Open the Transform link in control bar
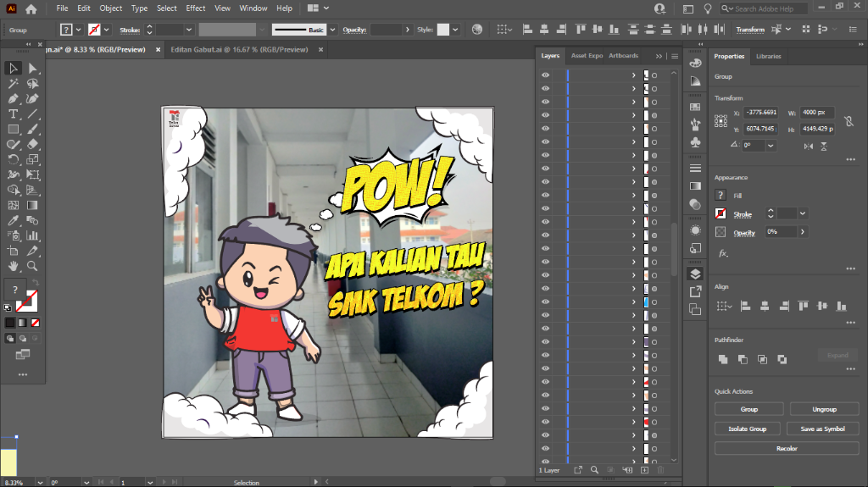 coord(750,30)
